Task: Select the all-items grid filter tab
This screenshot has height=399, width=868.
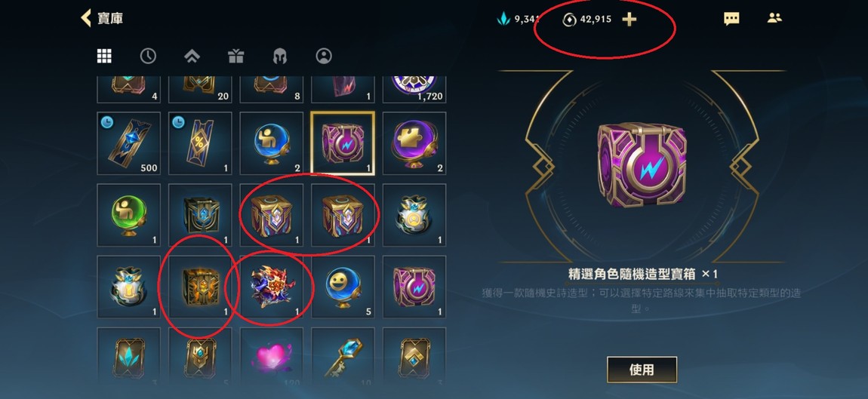Action: click(104, 55)
